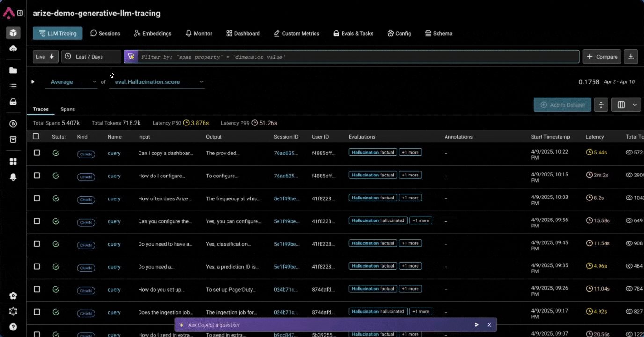Image resolution: width=644 pixels, height=337 pixels.
Task: Switch to the Sessions tab
Action: tap(105, 33)
